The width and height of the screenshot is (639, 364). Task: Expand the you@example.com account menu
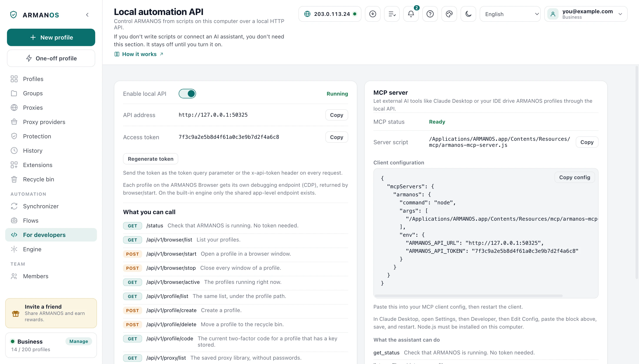point(586,14)
